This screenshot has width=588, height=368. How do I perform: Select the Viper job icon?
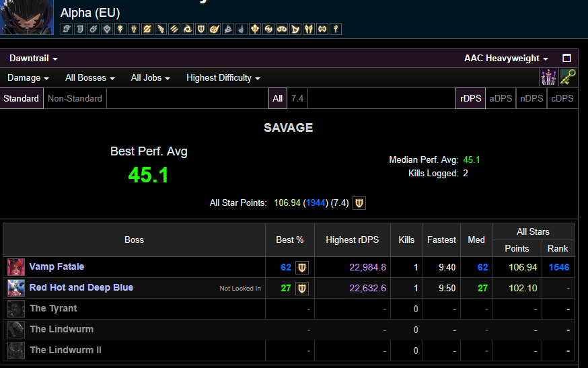coord(309,29)
